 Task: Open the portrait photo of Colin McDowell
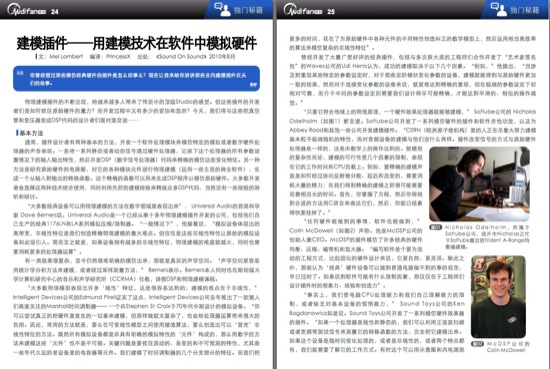click(498, 297)
